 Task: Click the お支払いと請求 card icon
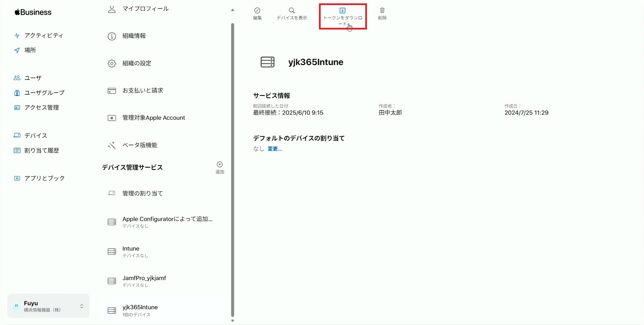click(112, 91)
